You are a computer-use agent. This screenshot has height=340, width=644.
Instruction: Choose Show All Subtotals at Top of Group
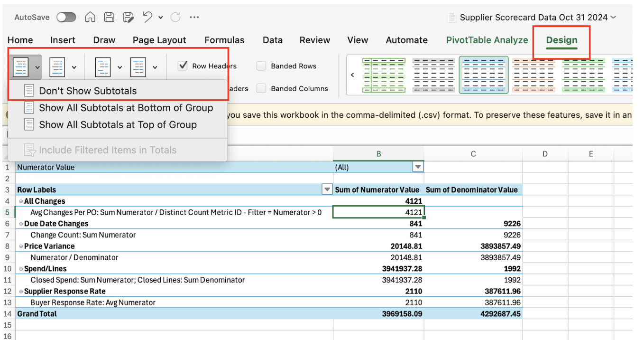click(118, 125)
